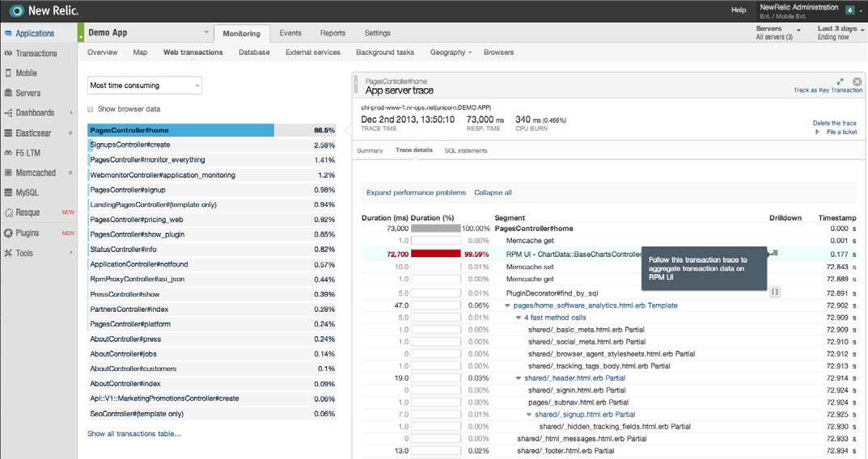The width and height of the screenshot is (868, 459).
Task: Open Resque plugin icon
Action: pyautogui.click(x=8, y=213)
